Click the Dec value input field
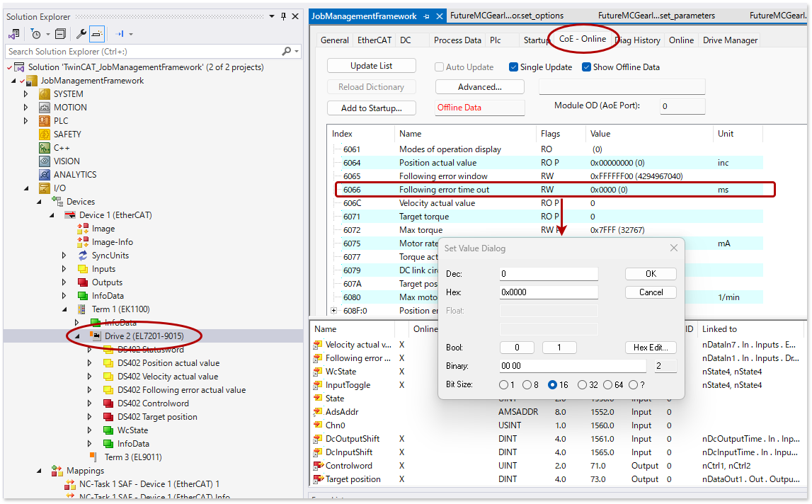Viewport: 812px width, 504px height. (549, 274)
